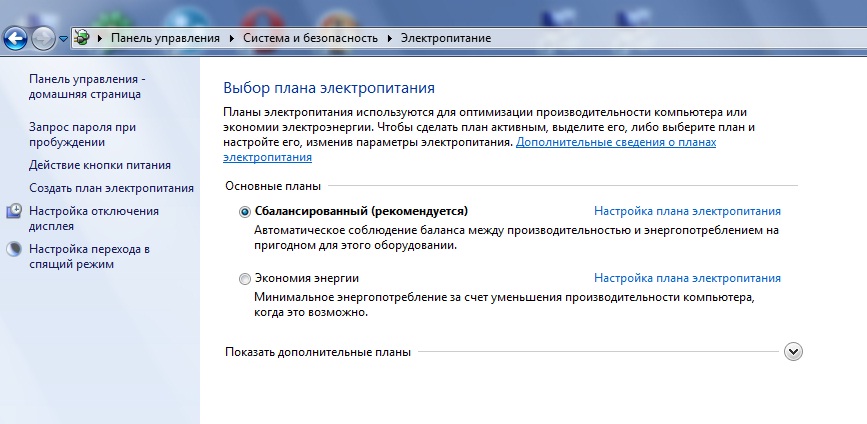Open Настройка перехода в спящий режим
Viewport: 867px width, 424px height.
click(x=89, y=257)
